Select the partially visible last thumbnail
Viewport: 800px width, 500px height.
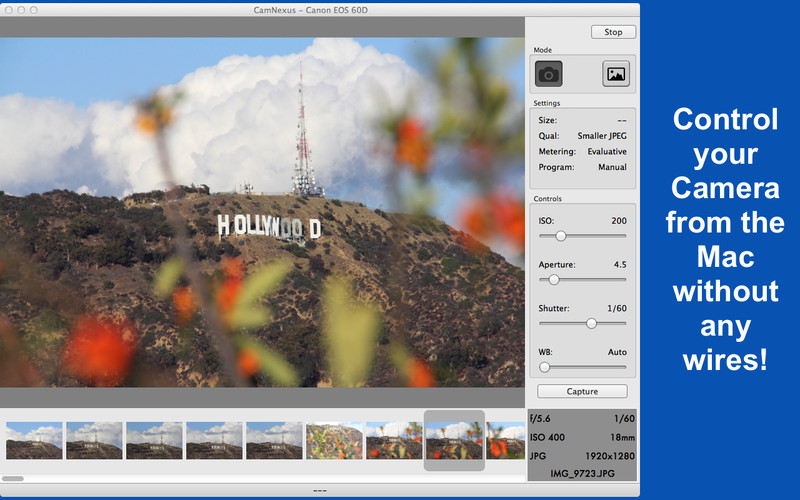pyautogui.click(x=506, y=440)
